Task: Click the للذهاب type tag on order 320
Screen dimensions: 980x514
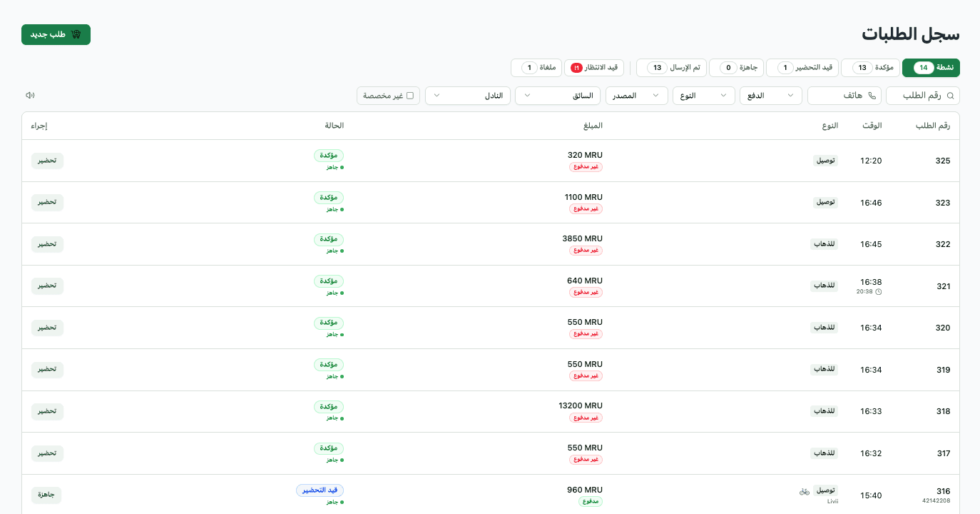Action: (825, 328)
